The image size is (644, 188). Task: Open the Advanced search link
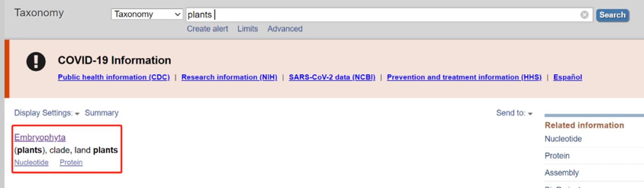coord(285,29)
